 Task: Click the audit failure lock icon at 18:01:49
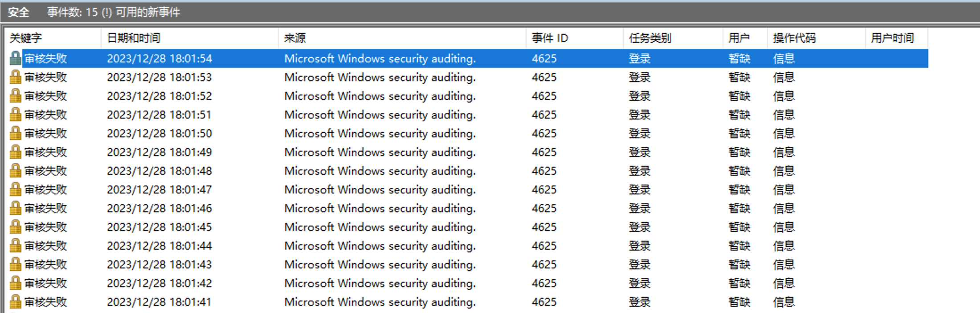pyautogui.click(x=15, y=152)
